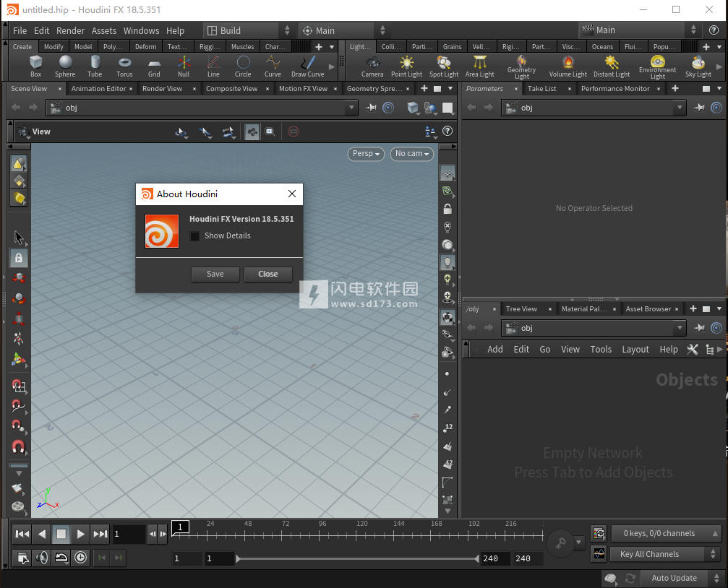The height and width of the screenshot is (588, 728).
Task: Add a Distant Light
Action: tap(612, 66)
